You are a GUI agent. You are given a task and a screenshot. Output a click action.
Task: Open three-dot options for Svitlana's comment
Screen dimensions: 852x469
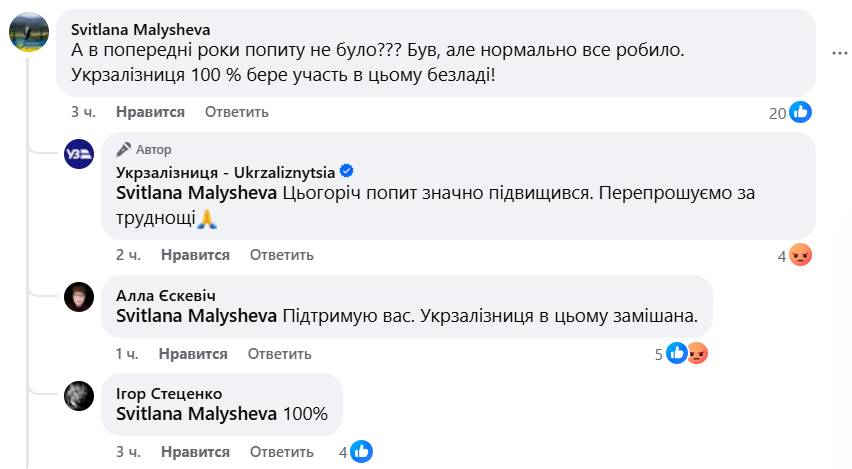click(x=840, y=52)
